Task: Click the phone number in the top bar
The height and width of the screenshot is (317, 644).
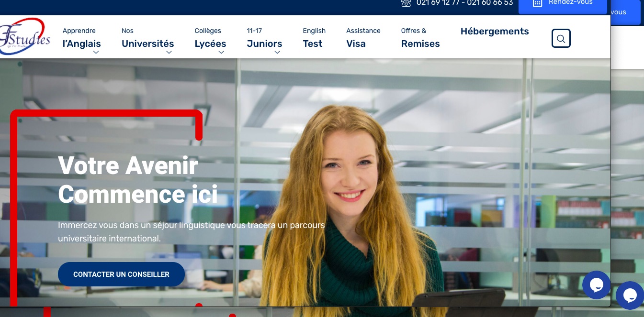Action: click(464, 3)
